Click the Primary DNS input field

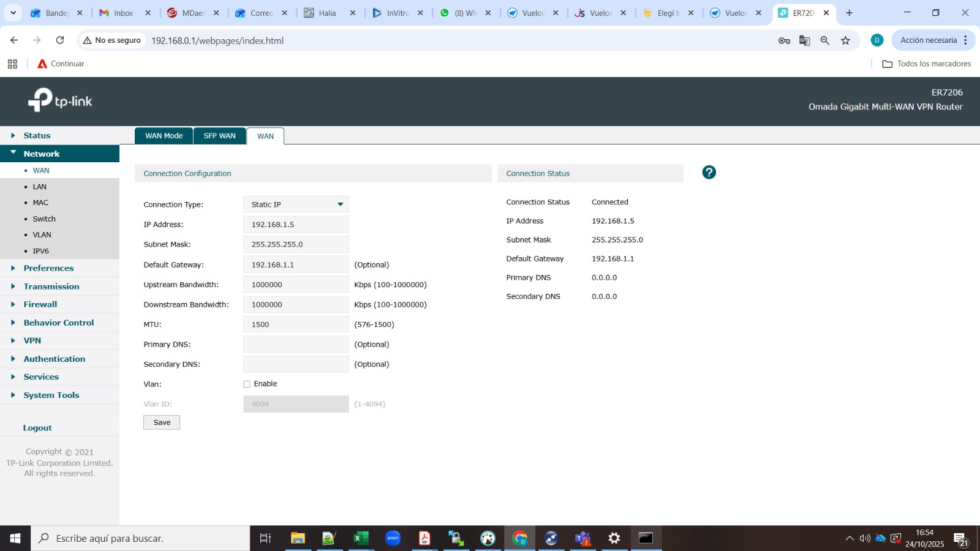(296, 345)
